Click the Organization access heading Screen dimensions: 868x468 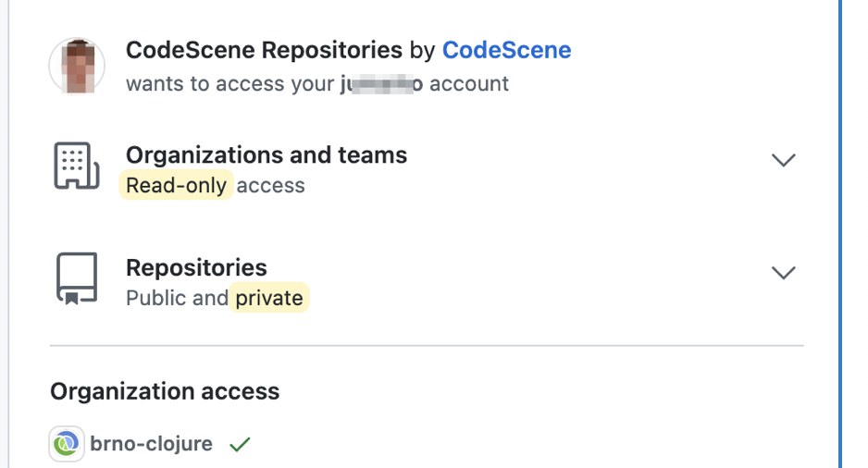[165, 391]
